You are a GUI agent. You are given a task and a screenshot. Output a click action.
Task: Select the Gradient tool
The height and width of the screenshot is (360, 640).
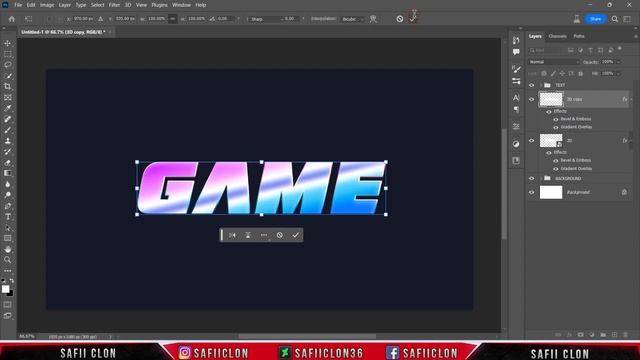pos(8,173)
